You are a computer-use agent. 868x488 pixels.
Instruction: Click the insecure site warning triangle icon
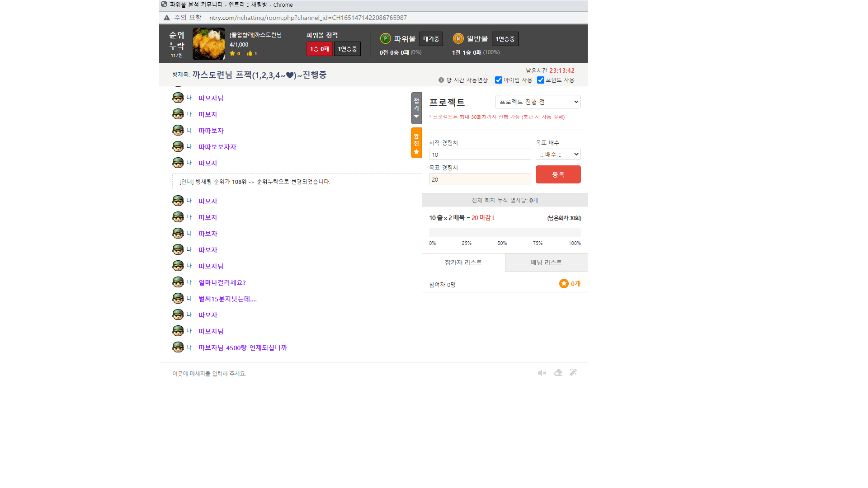(x=167, y=18)
